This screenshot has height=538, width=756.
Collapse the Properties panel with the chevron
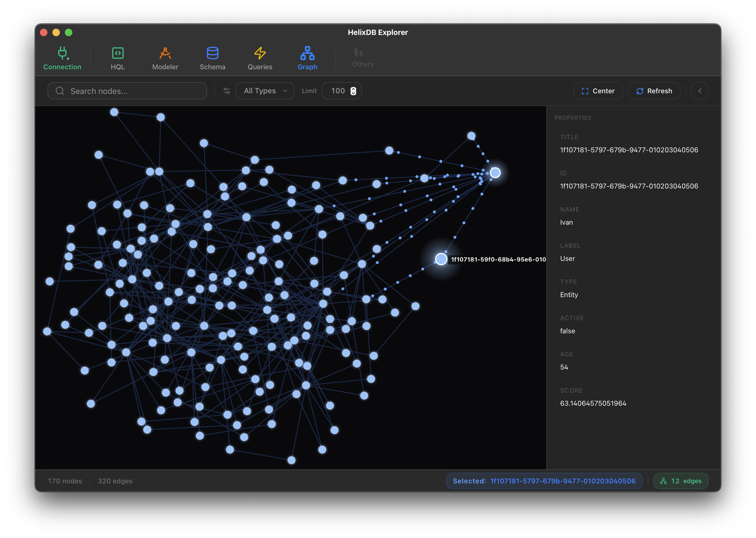(700, 91)
